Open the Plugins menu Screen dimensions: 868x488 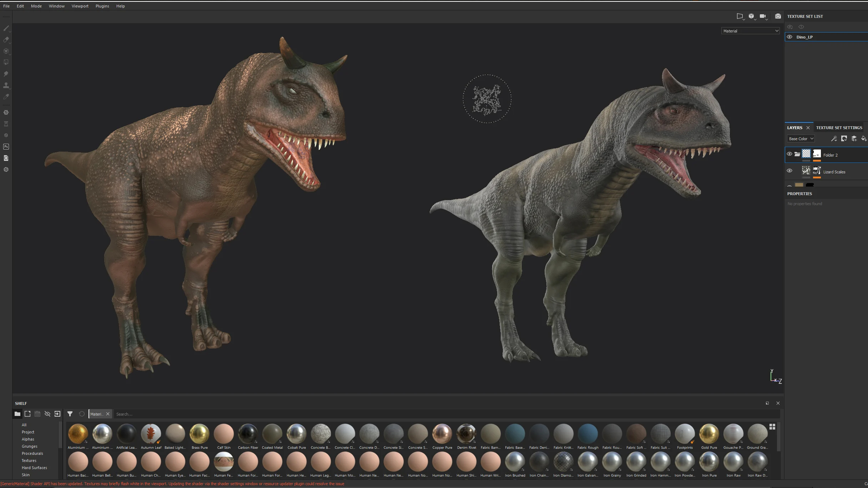click(x=102, y=6)
